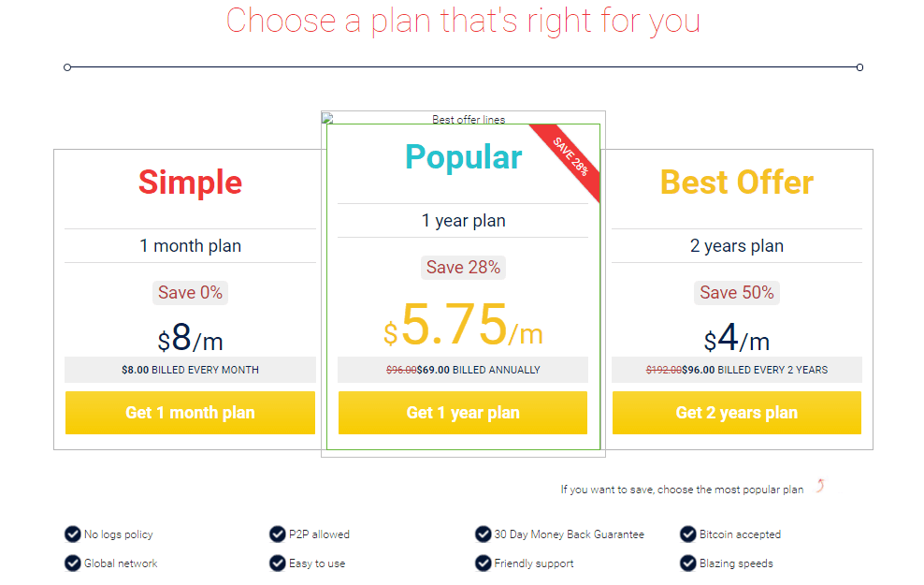Click the P2P allowed checkmark icon

(278, 534)
